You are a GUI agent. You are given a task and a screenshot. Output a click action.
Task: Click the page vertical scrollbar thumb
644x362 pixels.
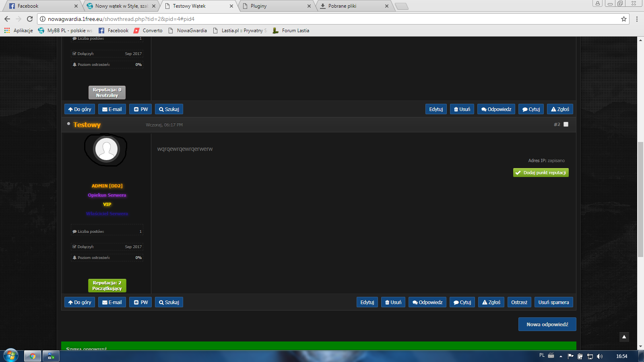pos(640,200)
